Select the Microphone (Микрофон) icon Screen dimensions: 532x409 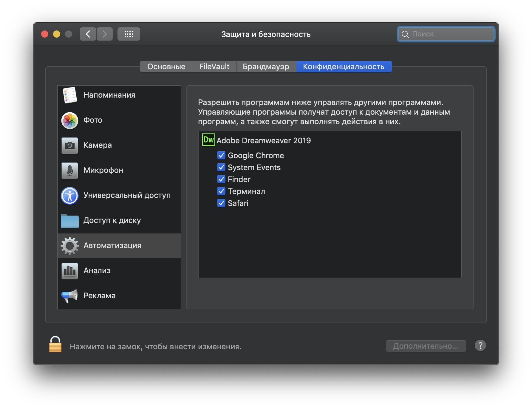70,170
